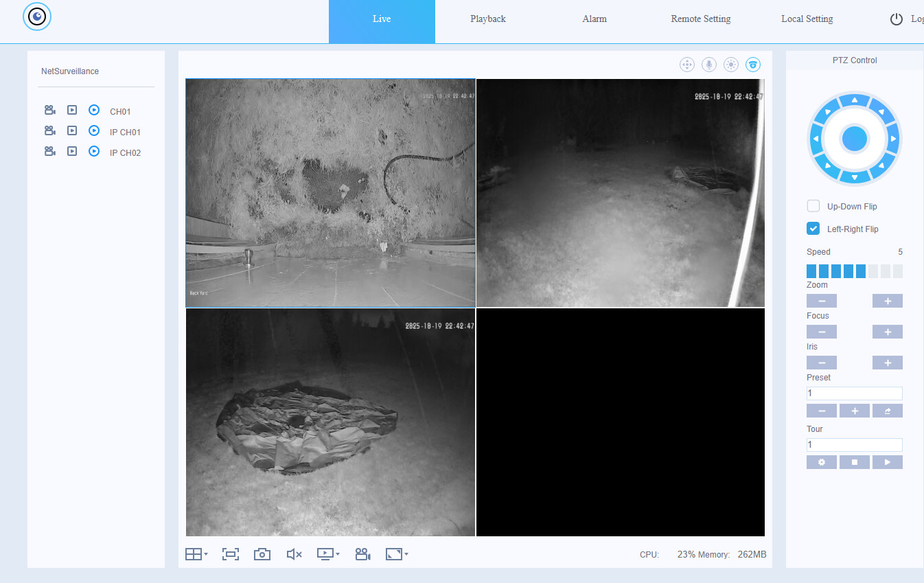Open the aspect ratio dropdown in bottom toolbar
Image resolution: width=924 pixels, height=583 pixels.
pyautogui.click(x=397, y=554)
